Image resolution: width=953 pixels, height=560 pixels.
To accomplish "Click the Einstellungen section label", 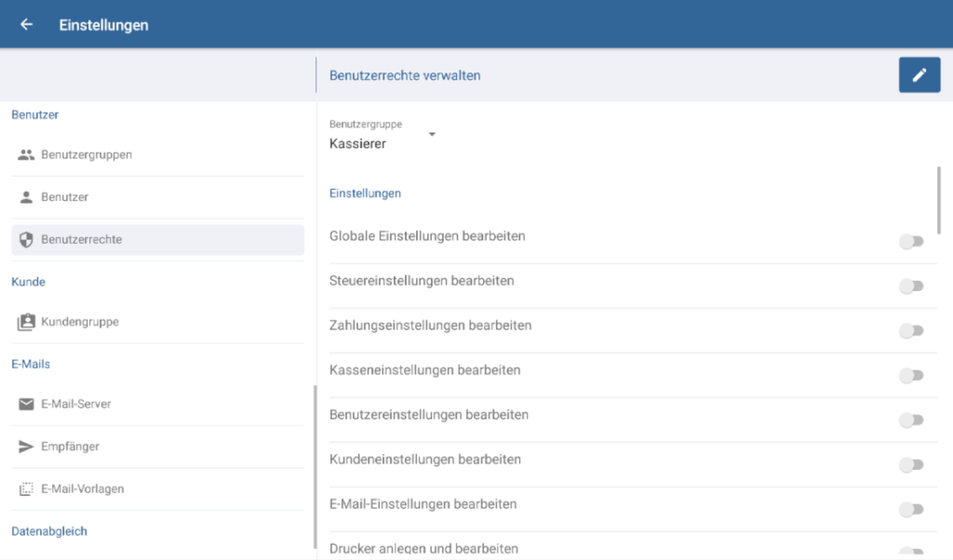I will click(x=363, y=193).
